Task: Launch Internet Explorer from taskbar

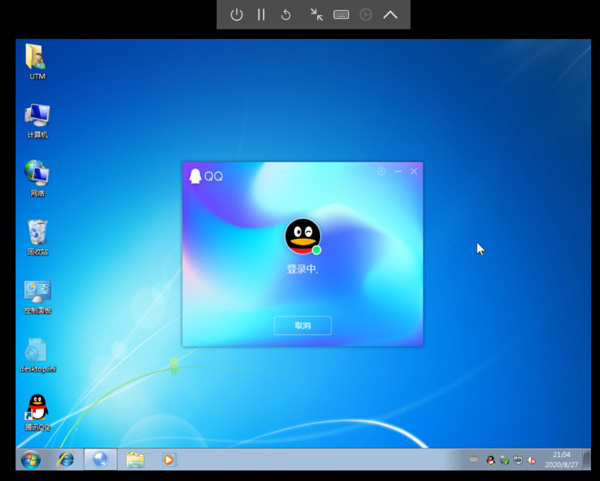Action: tap(65, 459)
